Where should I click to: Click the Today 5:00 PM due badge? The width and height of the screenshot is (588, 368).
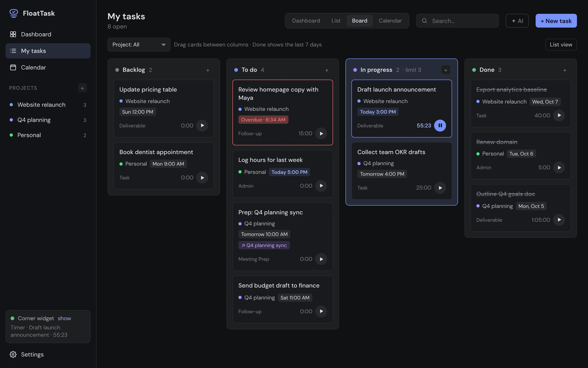(x=289, y=172)
